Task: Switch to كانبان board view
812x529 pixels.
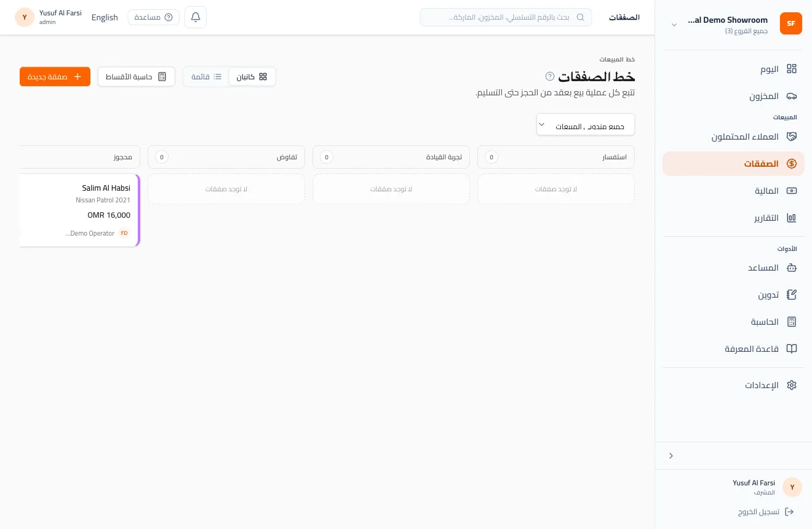Action: [252, 77]
